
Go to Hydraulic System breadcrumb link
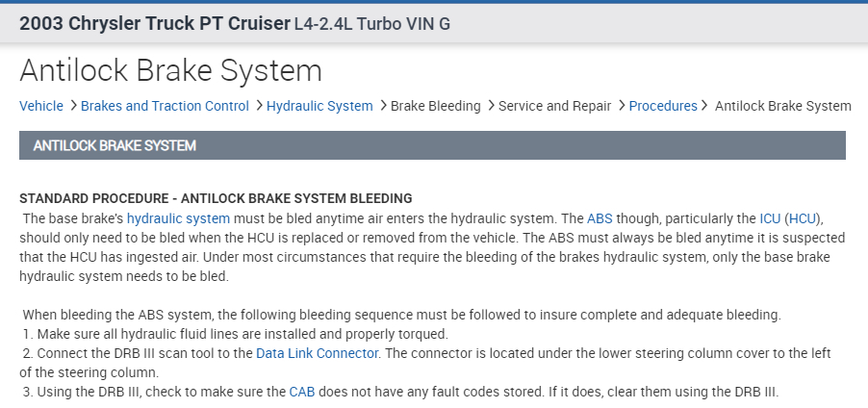(319, 106)
